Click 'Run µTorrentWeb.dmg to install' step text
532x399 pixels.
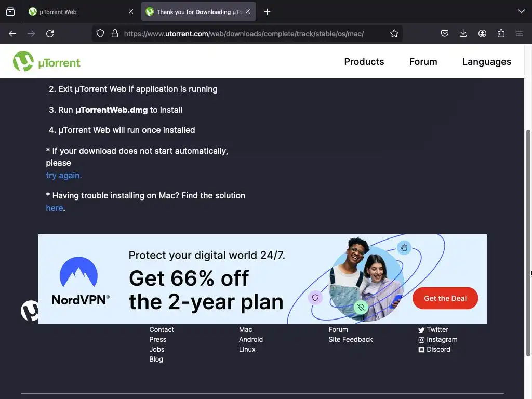pos(120,110)
